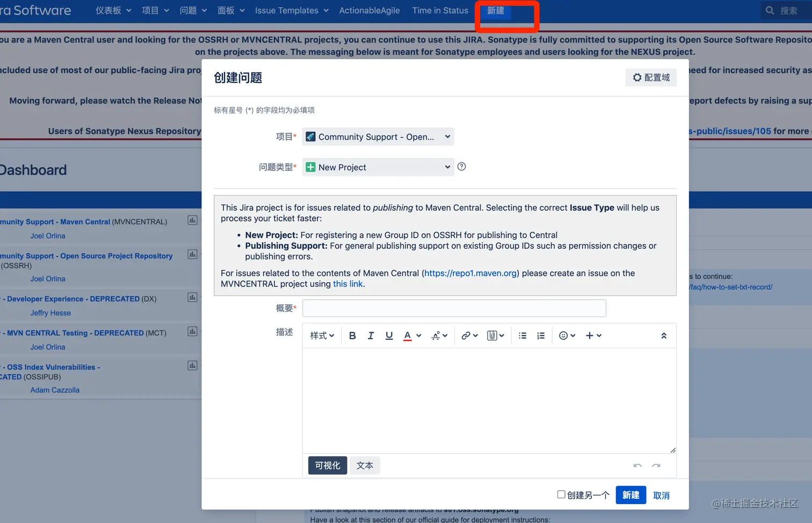This screenshot has height=523, width=812.
Task: Click the 新建 create button in navbar
Action: coord(496,11)
